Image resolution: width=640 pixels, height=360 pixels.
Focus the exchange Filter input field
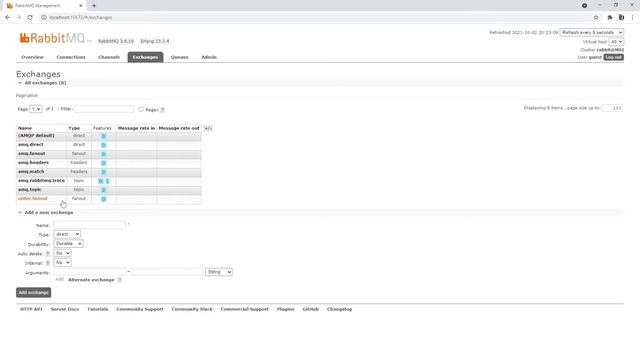[104, 109]
